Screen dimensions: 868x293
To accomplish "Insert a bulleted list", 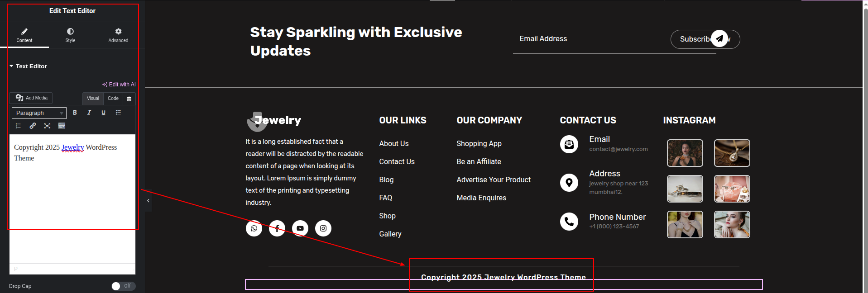I will (x=118, y=113).
